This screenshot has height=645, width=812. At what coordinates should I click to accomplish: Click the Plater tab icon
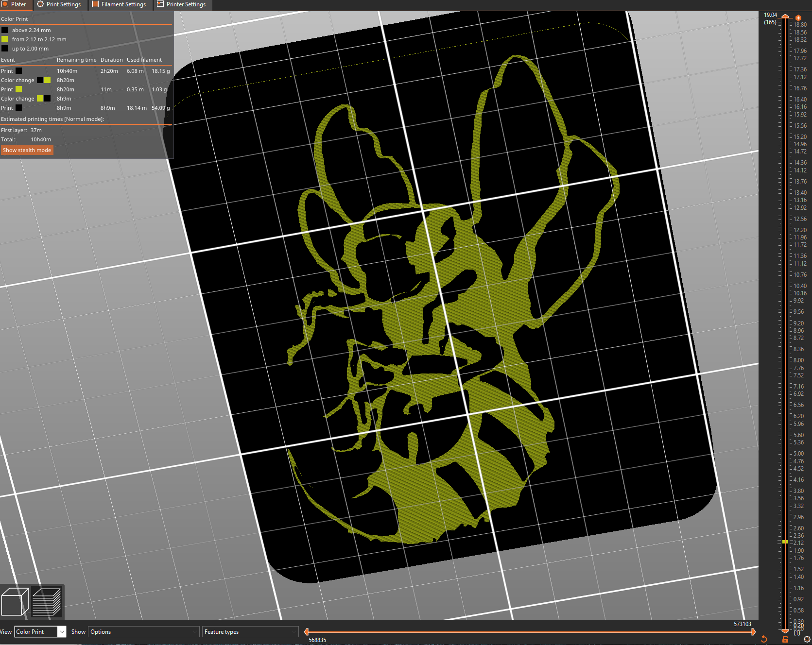[5, 4]
